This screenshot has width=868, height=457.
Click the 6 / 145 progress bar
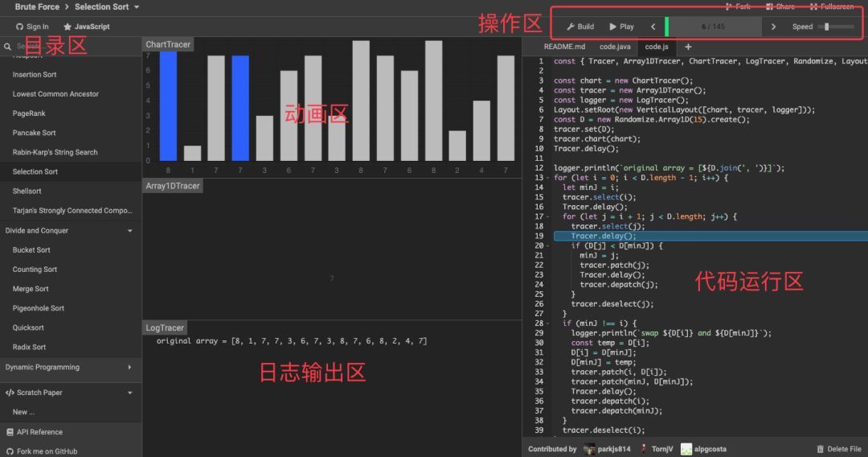[x=713, y=27]
